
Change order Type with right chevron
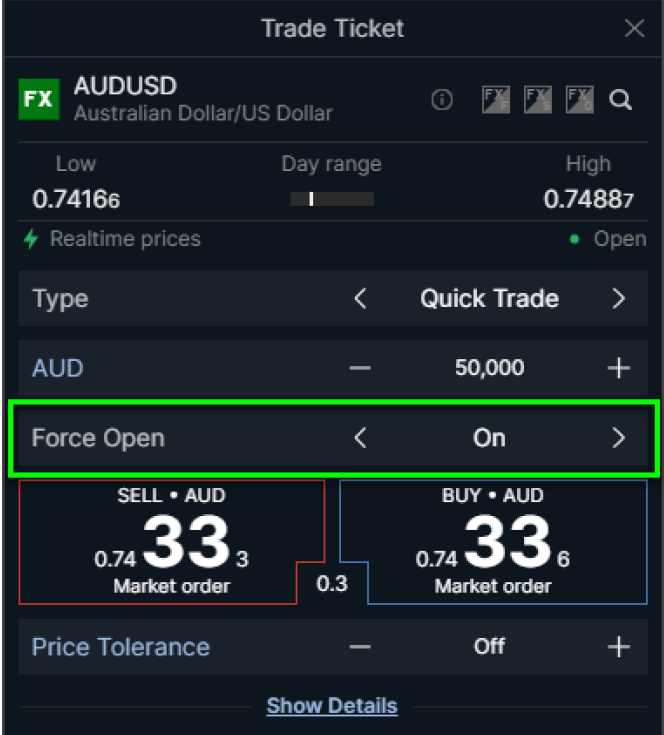point(619,298)
